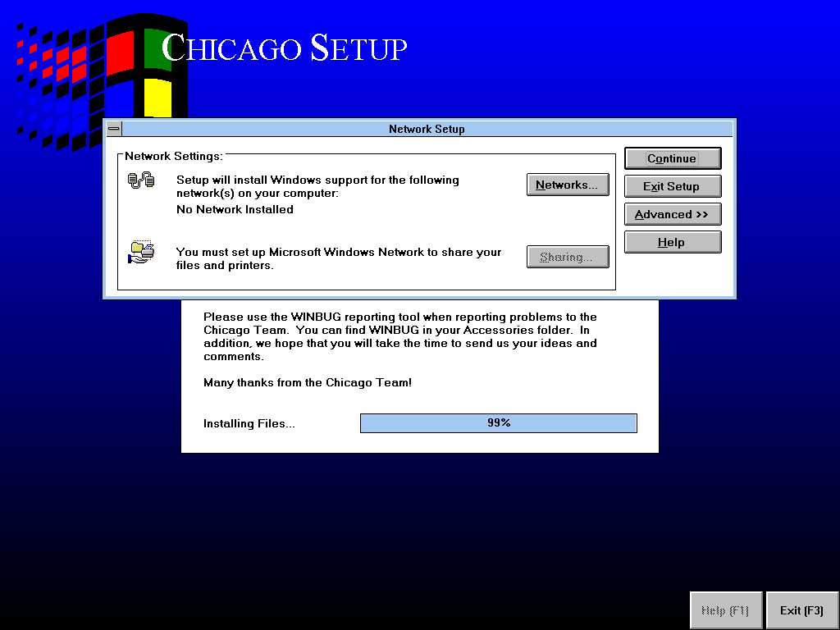Click the file and printer sharing icon
Image resolution: width=840 pixels, height=630 pixels.
click(141, 252)
